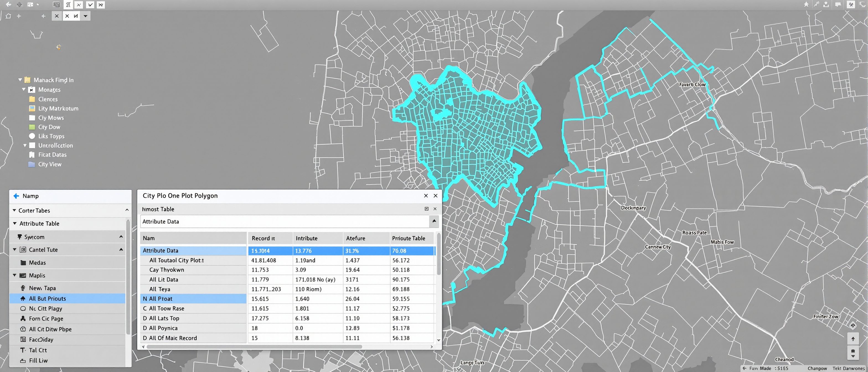The height and width of the screenshot is (372, 868).
Task: Click Chanpow in the status bar
Action: [x=817, y=368]
